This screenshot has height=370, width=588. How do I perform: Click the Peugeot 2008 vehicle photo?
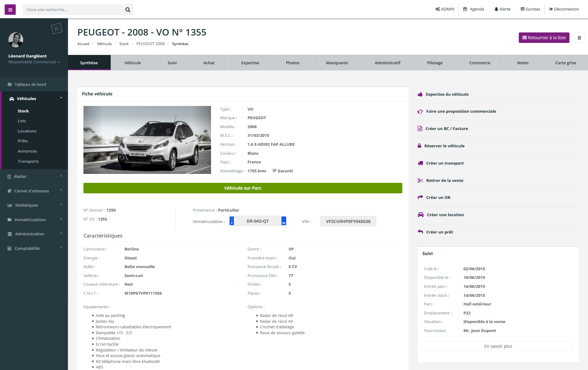(x=147, y=140)
